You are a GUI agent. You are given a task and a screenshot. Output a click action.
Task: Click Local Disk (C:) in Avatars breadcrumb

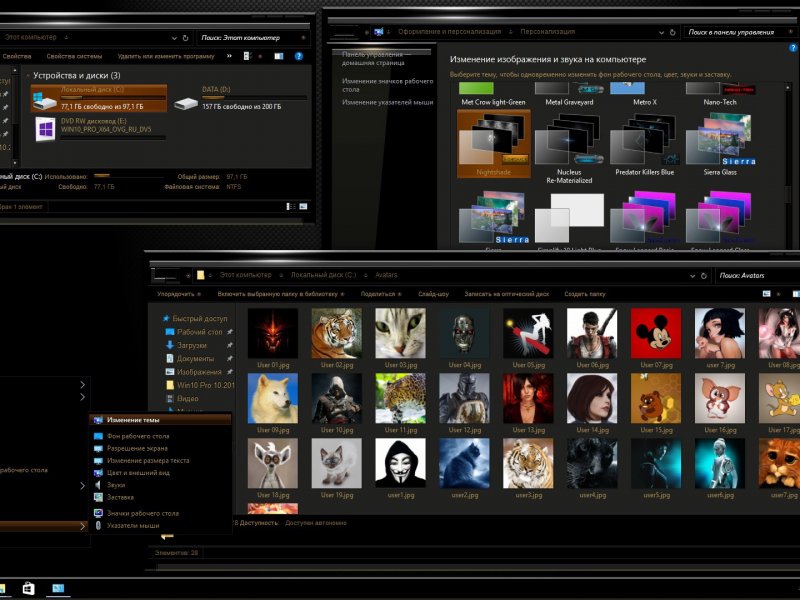[x=323, y=275]
